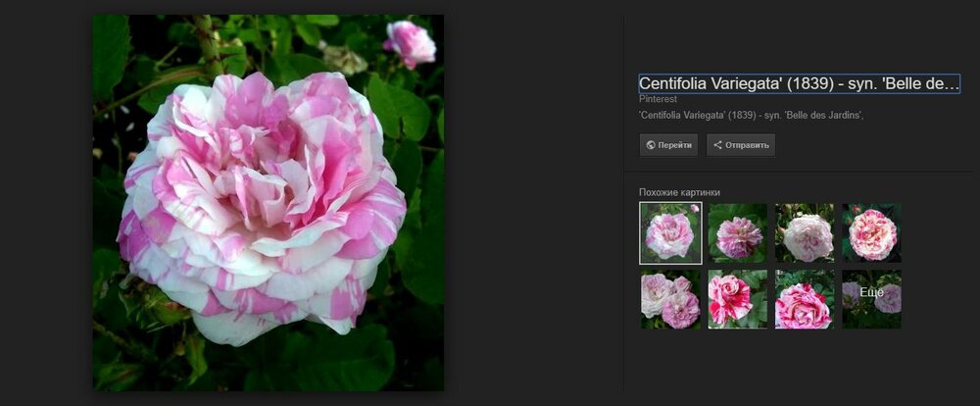The image size is (980, 406).
Task: Click the 'Centifolia Variegata' (1839) title link
Action: [800, 83]
